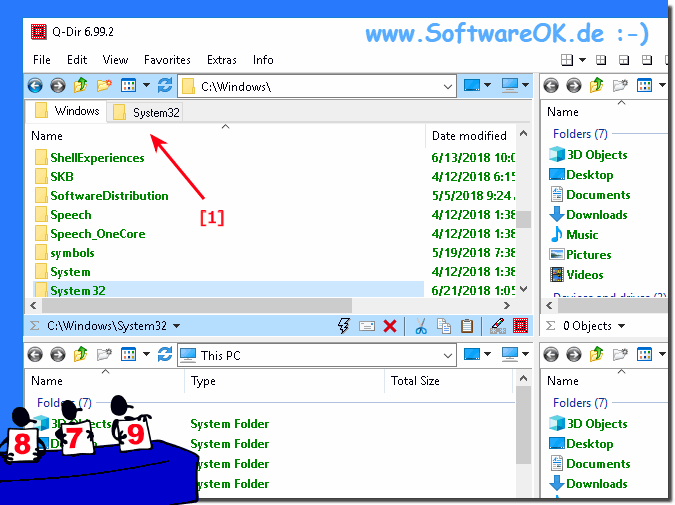Click view mode icon in top-left pane
Screen dimensions: 675x505
click(128, 85)
